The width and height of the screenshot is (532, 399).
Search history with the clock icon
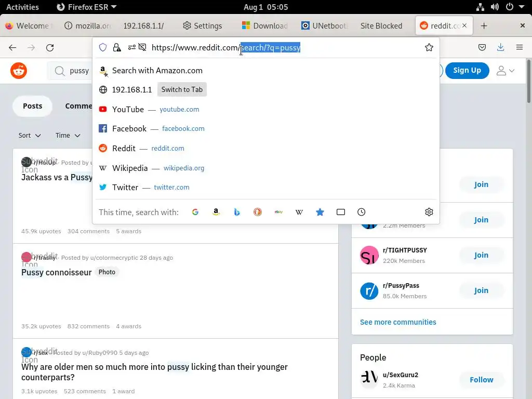pos(362,212)
